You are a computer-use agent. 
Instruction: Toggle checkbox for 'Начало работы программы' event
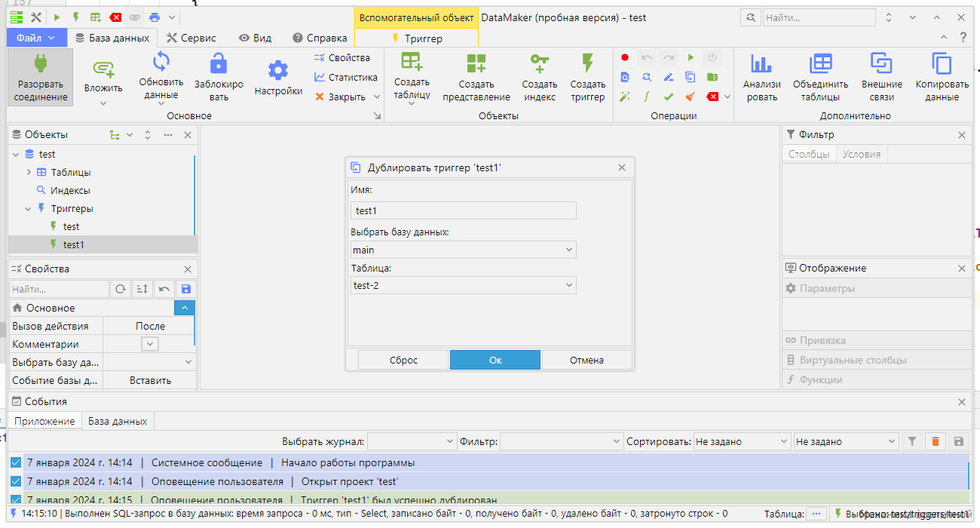(x=16, y=462)
